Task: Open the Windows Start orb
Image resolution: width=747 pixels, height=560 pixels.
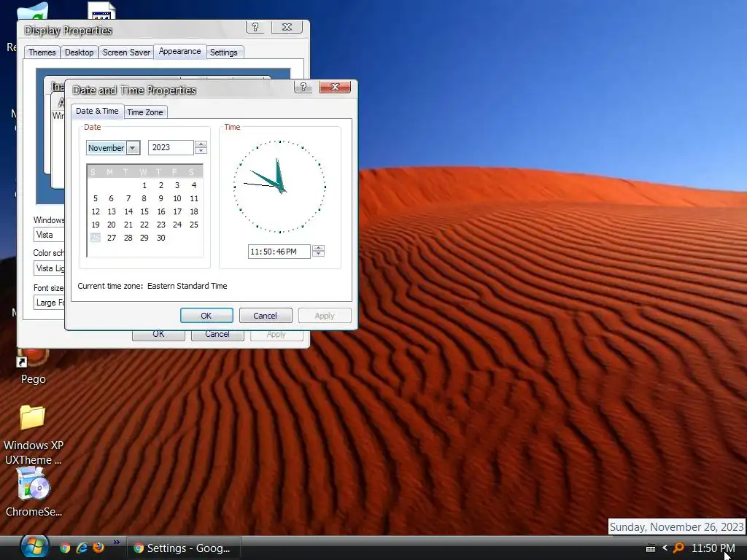Action: point(34,546)
